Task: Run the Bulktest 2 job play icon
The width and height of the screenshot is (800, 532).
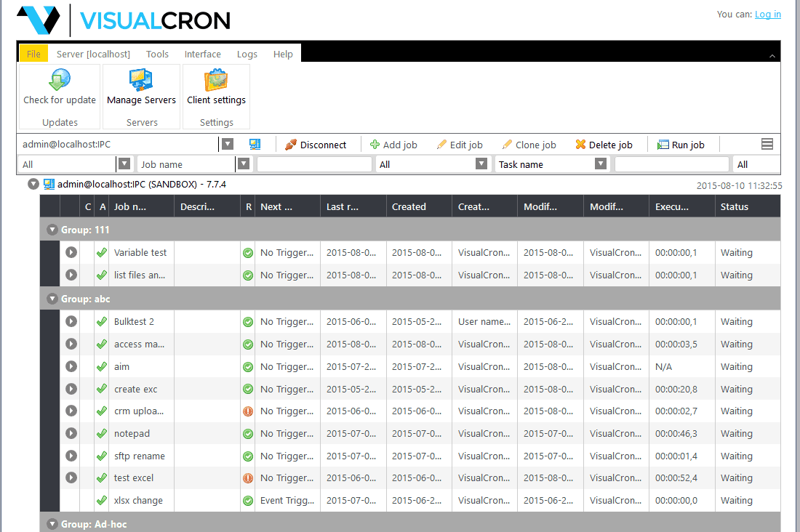Action: click(x=71, y=321)
